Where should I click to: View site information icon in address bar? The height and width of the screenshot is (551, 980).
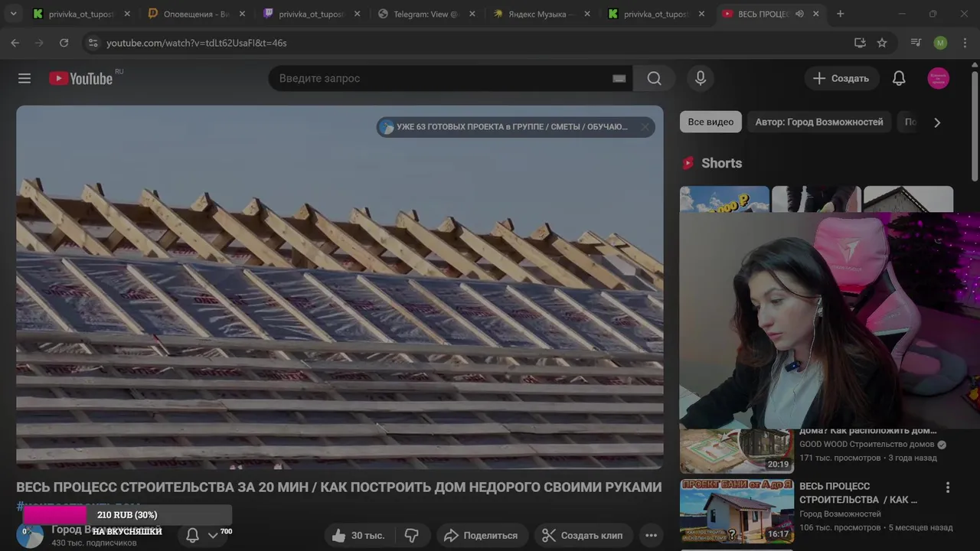[x=93, y=43]
